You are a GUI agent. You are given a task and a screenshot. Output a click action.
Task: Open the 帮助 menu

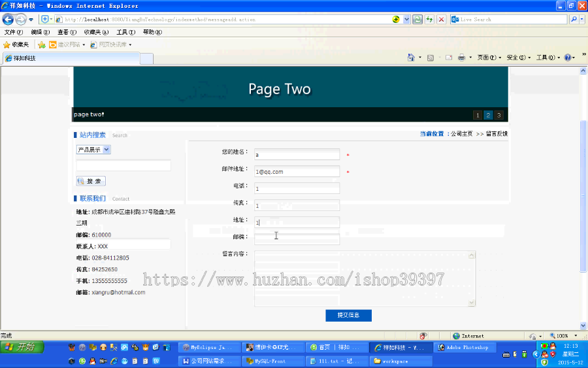click(152, 32)
